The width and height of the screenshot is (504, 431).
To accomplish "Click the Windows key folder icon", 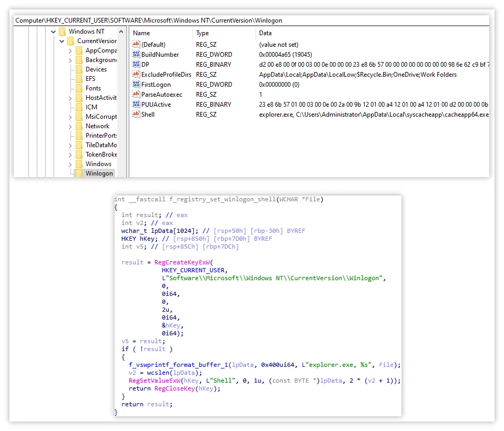I will tap(79, 164).
